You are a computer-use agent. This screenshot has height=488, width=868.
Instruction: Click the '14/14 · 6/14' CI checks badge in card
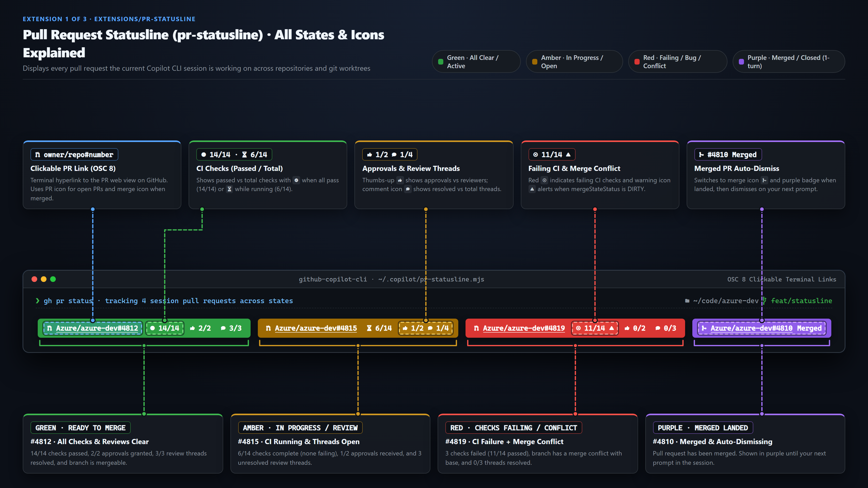[234, 155]
